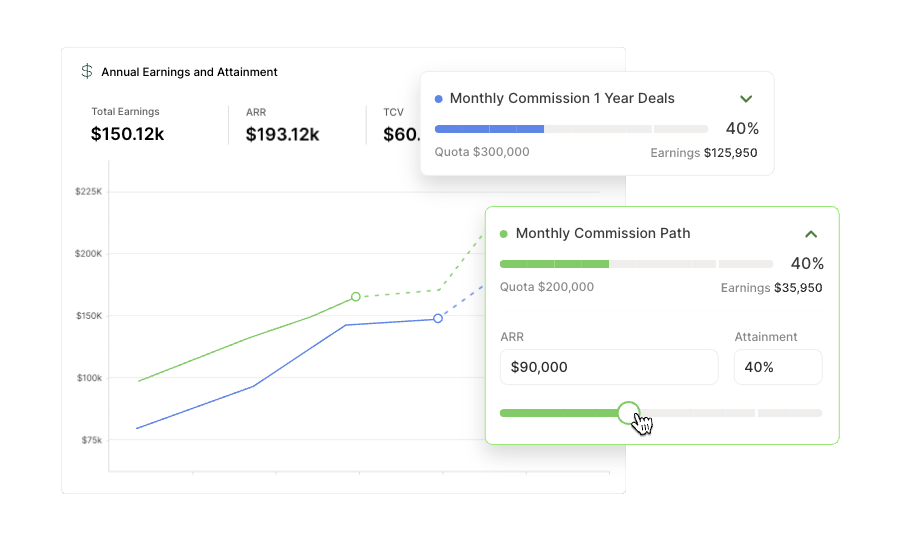This screenshot has height=540, width=900.
Task: Click the unfilled grey track of the ARR slider
Action: coord(731,413)
